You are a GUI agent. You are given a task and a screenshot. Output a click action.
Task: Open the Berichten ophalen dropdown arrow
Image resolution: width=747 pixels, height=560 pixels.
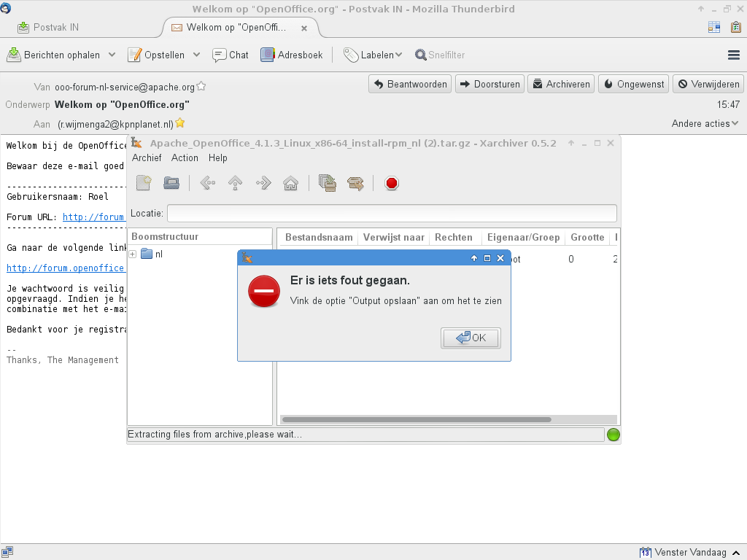tap(112, 55)
